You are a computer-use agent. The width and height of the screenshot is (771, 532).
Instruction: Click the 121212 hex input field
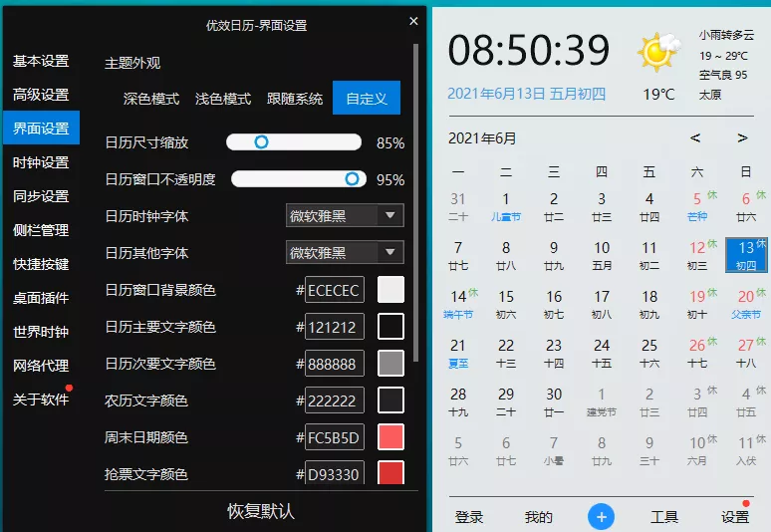(335, 327)
